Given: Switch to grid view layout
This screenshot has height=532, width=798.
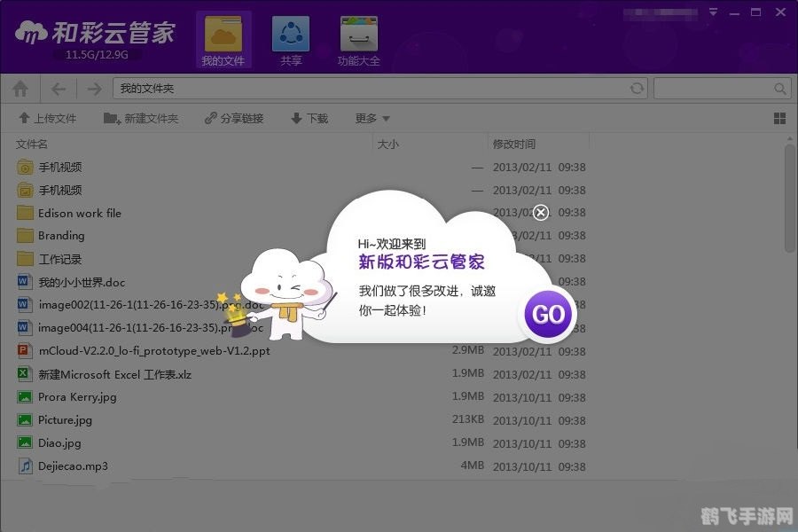Looking at the screenshot, I should tap(779, 118).
